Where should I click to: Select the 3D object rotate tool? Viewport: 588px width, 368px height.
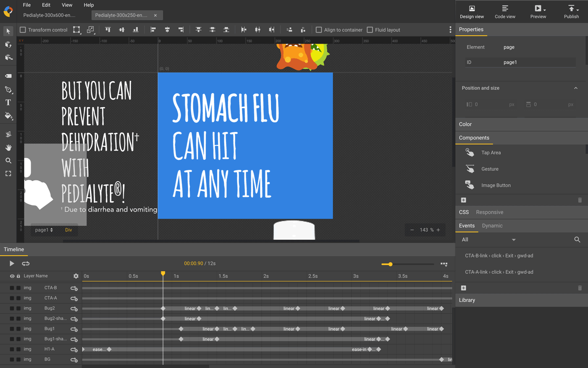[x=8, y=44]
